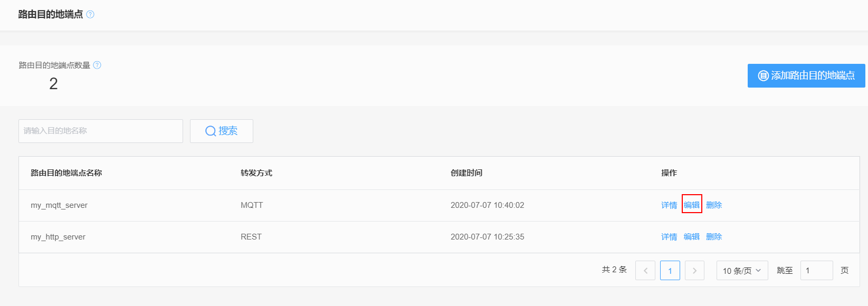868x306 pixels.
Task: Click the 添加路由目的地端点 button
Action: [806, 75]
